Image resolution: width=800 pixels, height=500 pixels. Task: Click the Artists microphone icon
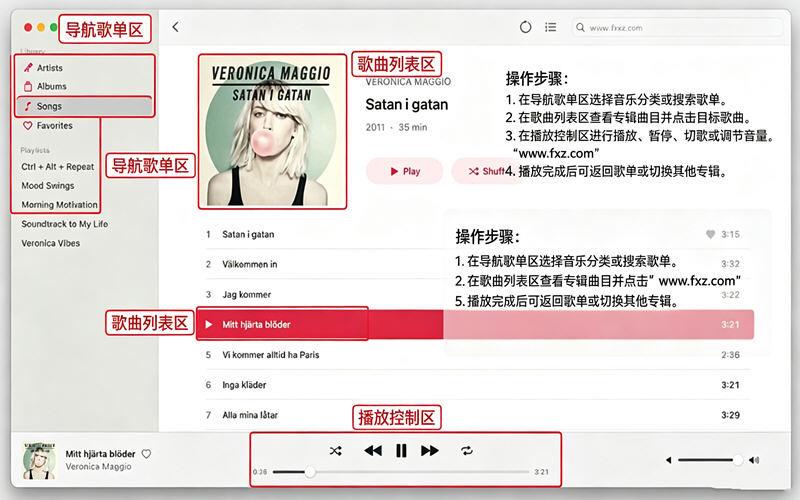28,67
